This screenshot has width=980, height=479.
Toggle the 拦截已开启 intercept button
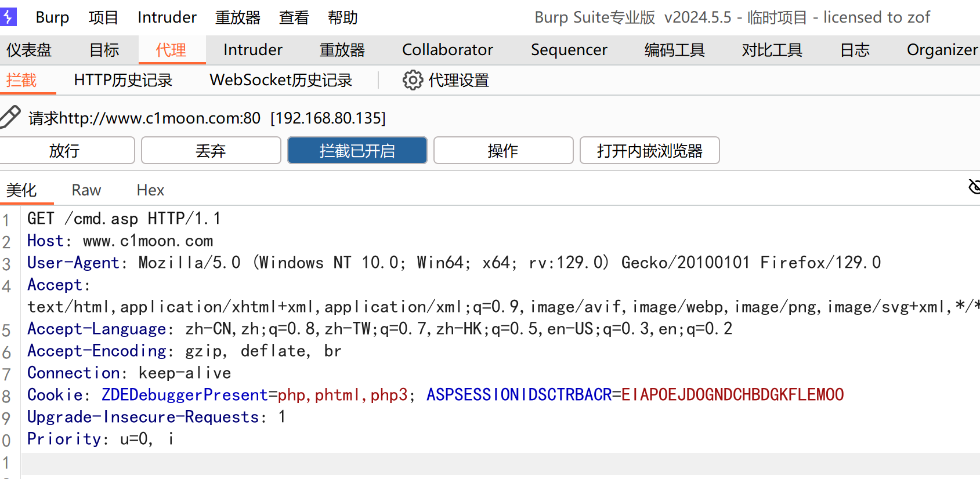pyautogui.click(x=357, y=151)
